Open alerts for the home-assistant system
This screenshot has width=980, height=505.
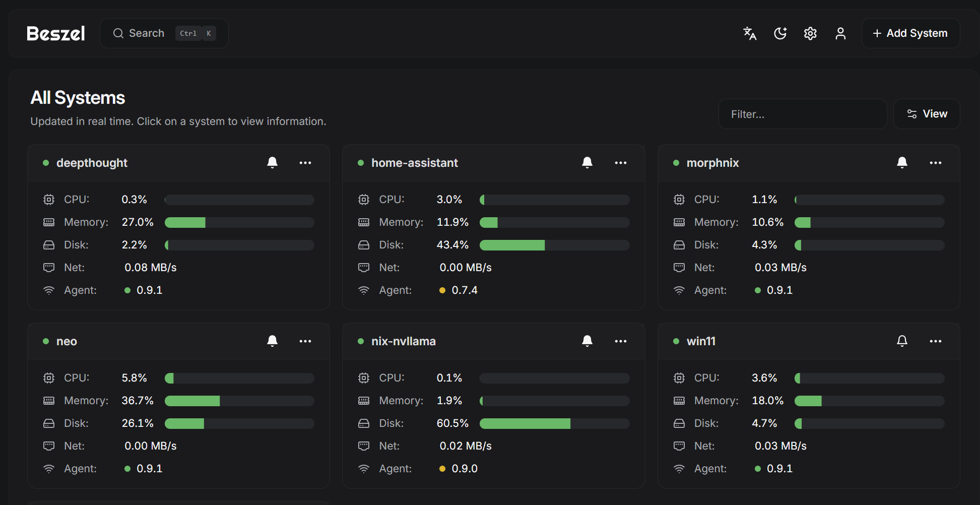587,163
